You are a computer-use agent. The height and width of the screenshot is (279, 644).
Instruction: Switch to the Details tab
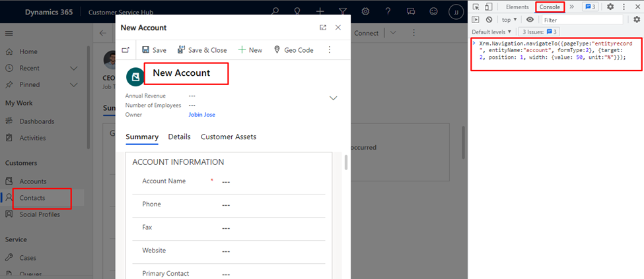pyautogui.click(x=180, y=137)
